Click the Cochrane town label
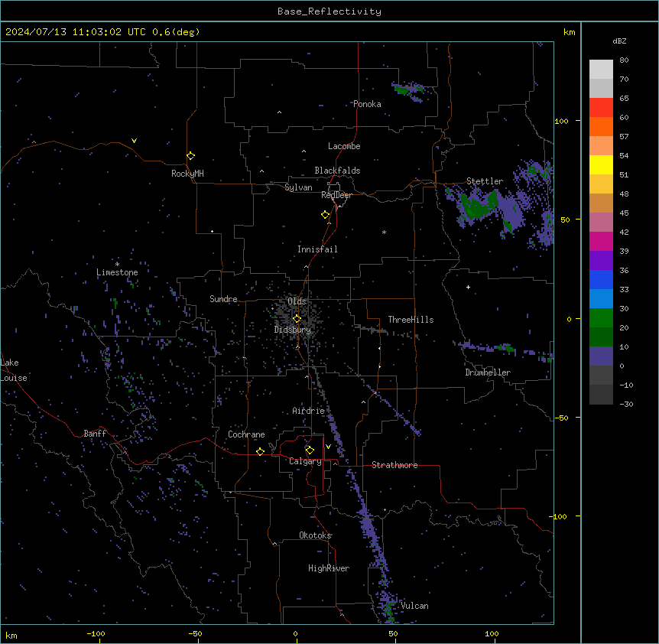The height and width of the screenshot is (644, 659). (246, 434)
